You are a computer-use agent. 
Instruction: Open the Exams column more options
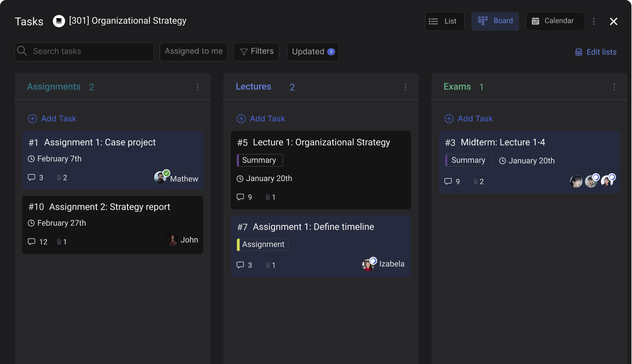614,87
